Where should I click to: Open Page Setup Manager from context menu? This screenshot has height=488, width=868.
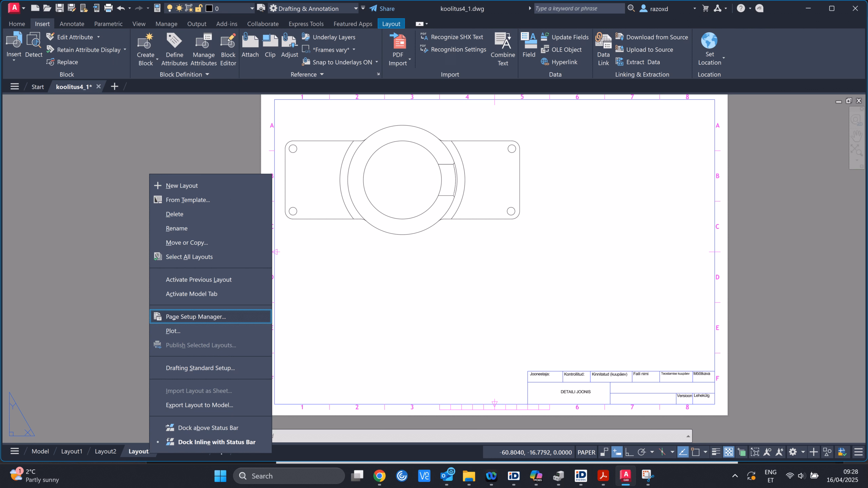pos(196,317)
